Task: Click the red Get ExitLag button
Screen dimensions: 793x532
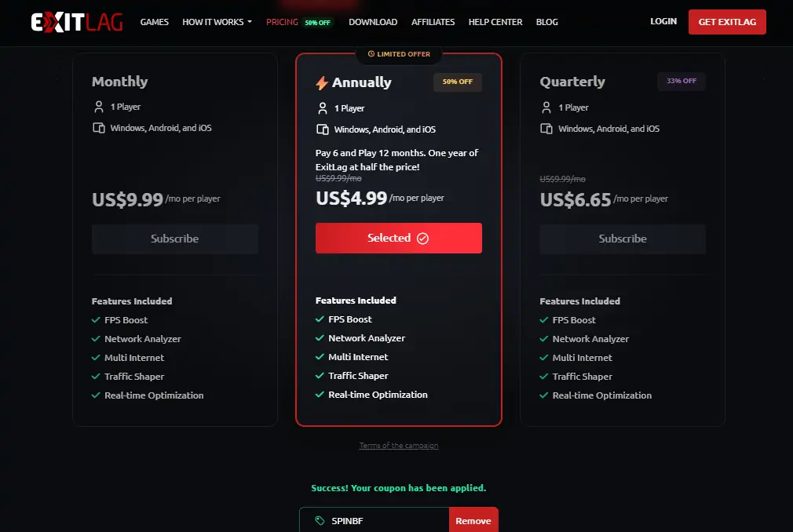Action: pos(727,21)
